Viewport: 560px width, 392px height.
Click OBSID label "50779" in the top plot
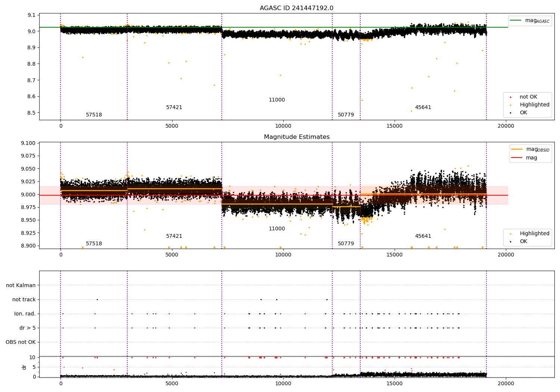point(346,115)
